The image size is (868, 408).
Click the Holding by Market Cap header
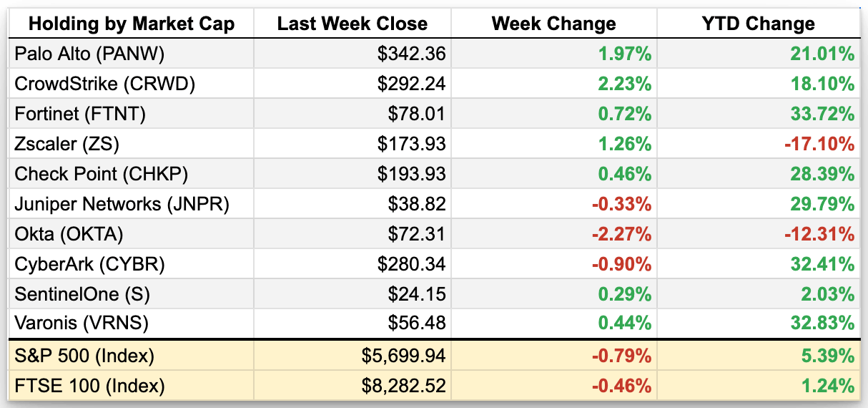pos(132,24)
